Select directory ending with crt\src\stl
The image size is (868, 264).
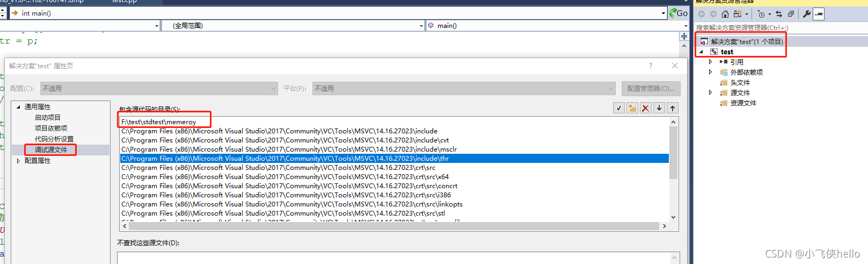click(x=395, y=213)
